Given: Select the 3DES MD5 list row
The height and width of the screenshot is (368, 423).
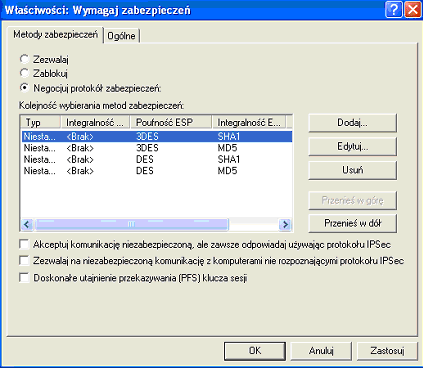Looking at the screenshot, I should tap(157, 148).
